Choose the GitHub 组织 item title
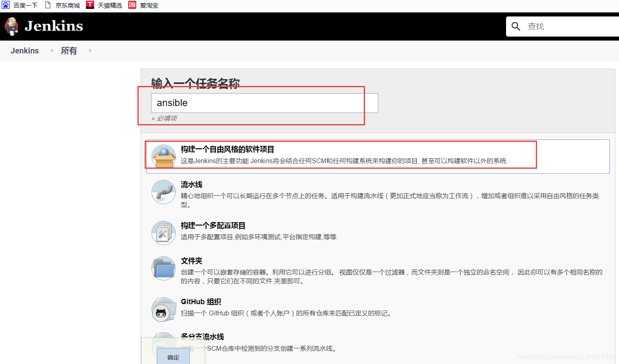619x364 pixels. click(201, 302)
